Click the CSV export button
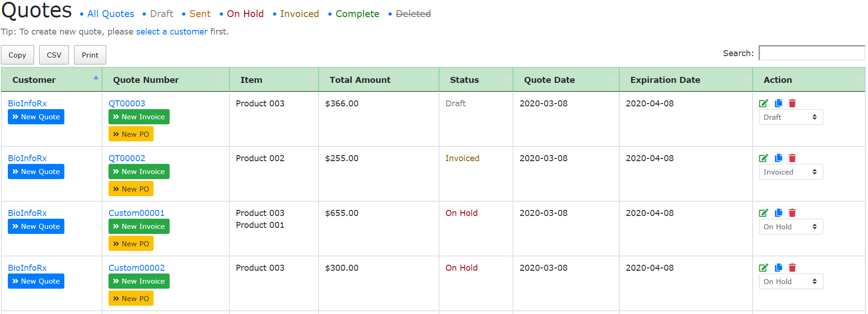This screenshot has width=868, height=314. [x=54, y=55]
